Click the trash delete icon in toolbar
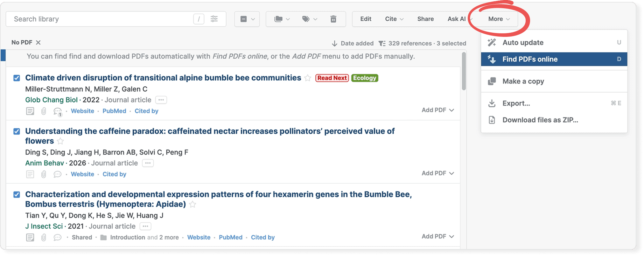 [333, 19]
